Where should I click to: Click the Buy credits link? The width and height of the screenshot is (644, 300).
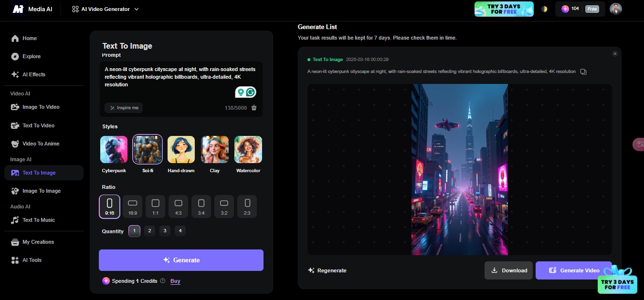pos(175,281)
